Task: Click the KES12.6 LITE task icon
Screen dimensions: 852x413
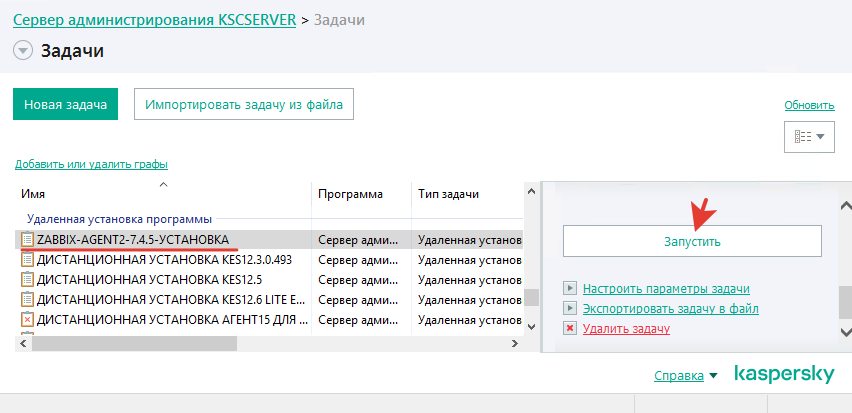Action: tap(27, 300)
